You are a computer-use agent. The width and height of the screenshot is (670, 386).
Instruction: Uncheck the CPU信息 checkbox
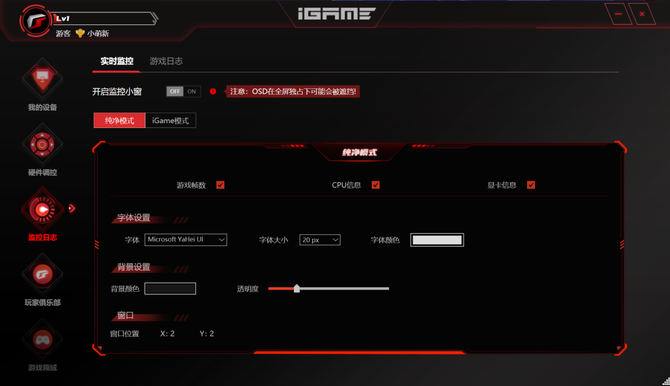coord(376,185)
